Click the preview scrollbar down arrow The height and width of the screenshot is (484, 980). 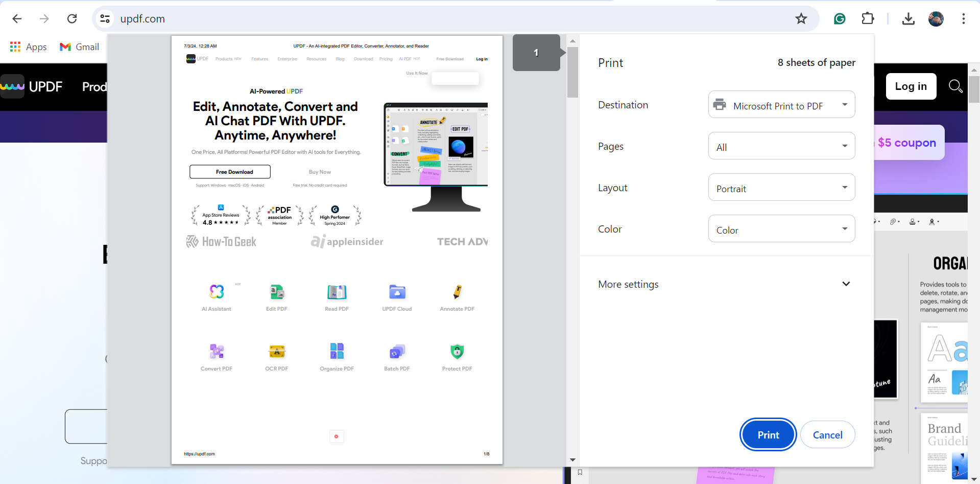click(572, 460)
